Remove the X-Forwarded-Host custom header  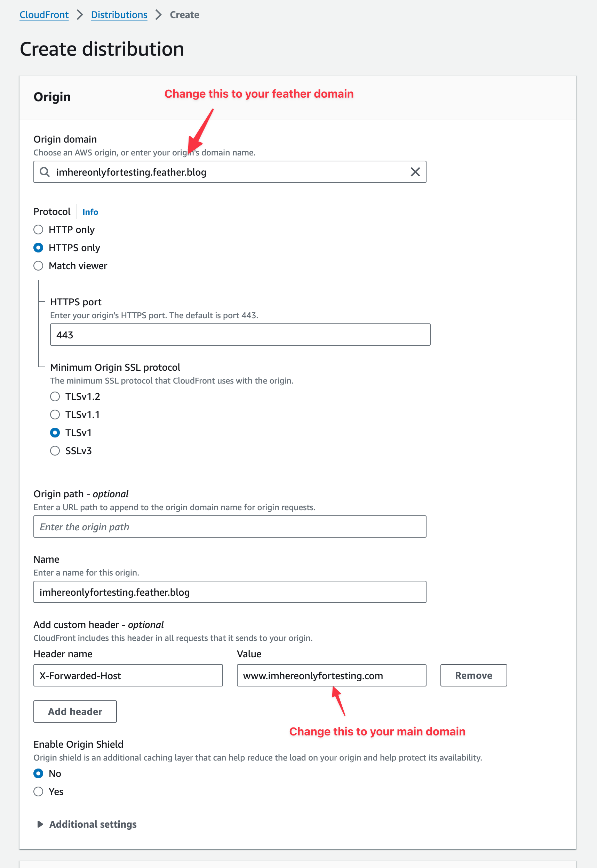[x=473, y=675]
